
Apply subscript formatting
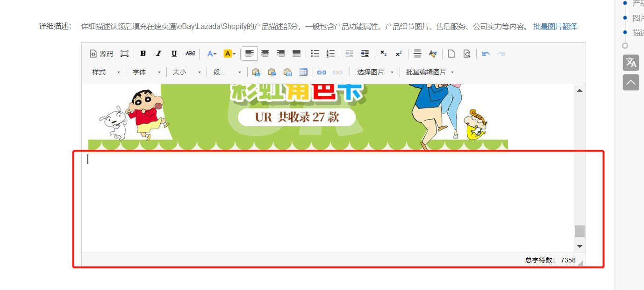(x=383, y=54)
